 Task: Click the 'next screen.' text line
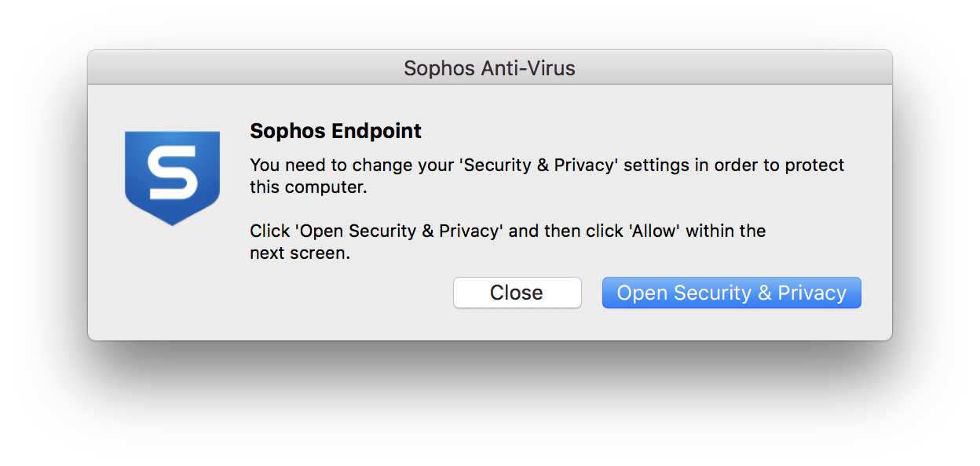(x=299, y=254)
